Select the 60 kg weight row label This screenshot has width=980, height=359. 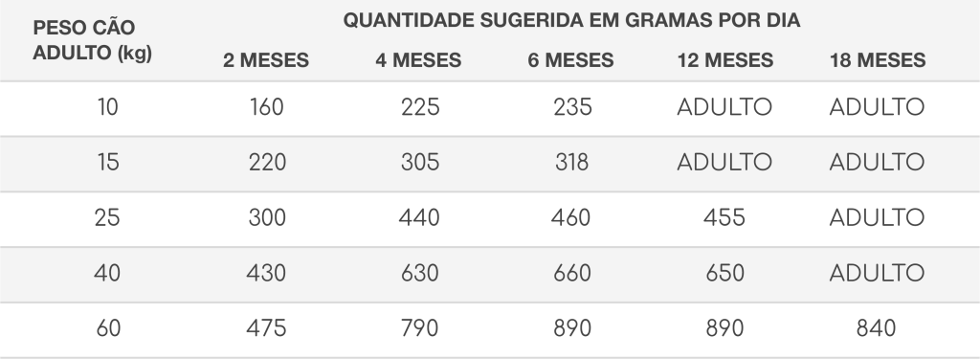click(108, 328)
